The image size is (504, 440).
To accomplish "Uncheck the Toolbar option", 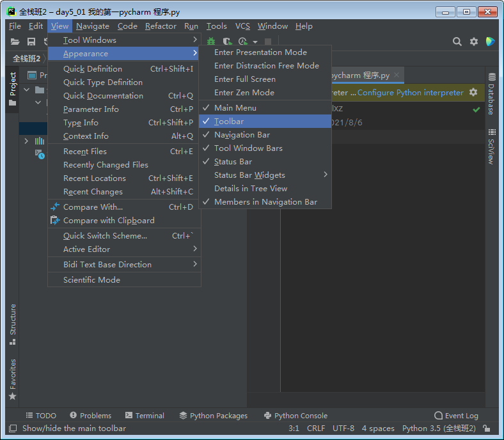I will coord(265,121).
